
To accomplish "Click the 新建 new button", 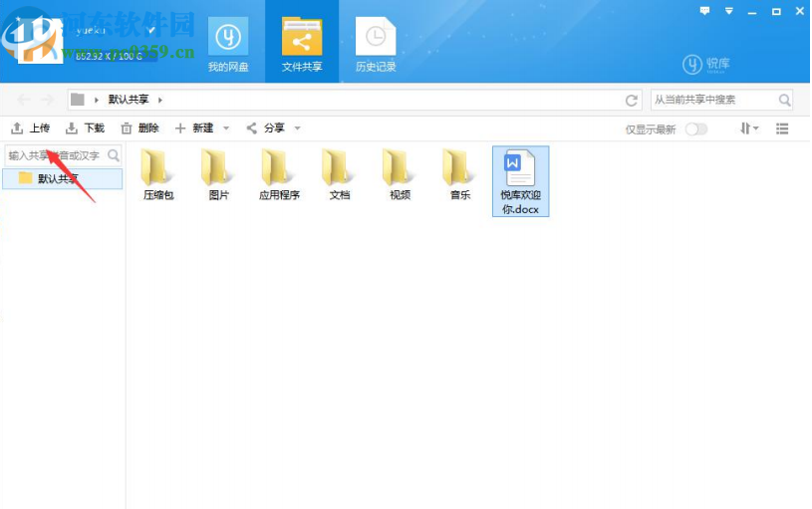I will click(x=194, y=127).
